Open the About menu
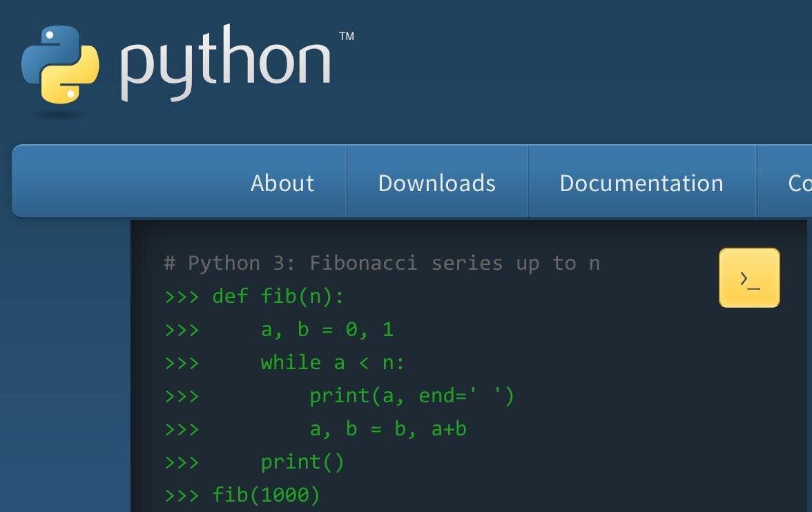The width and height of the screenshot is (812, 512). 282,182
